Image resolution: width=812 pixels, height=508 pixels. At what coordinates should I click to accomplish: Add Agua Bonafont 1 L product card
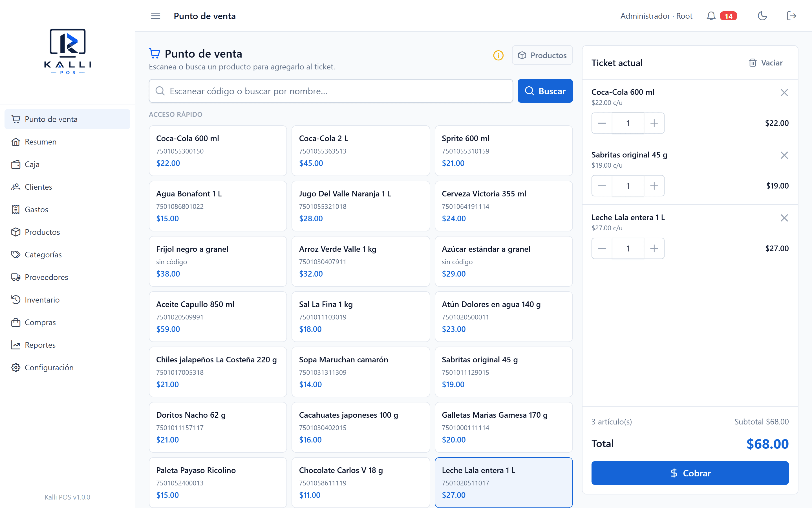[218, 206]
